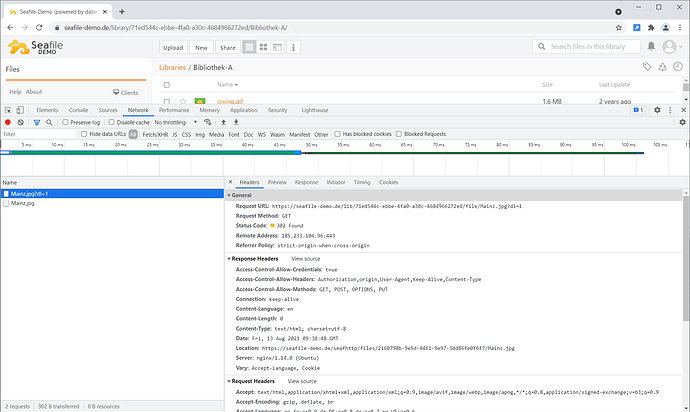The width and height of the screenshot is (690, 412).
Task: Click the Libraries breadcrumb link
Action: tap(172, 67)
